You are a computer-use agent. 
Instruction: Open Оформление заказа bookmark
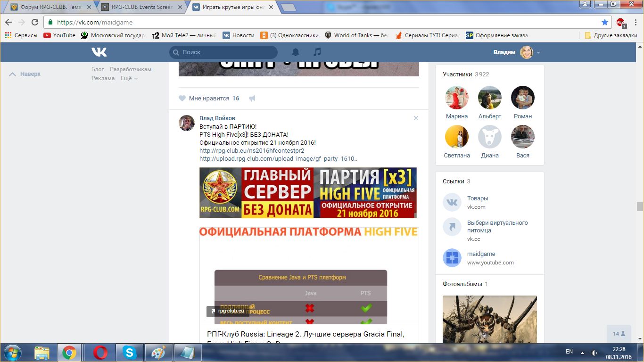pyautogui.click(x=497, y=35)
